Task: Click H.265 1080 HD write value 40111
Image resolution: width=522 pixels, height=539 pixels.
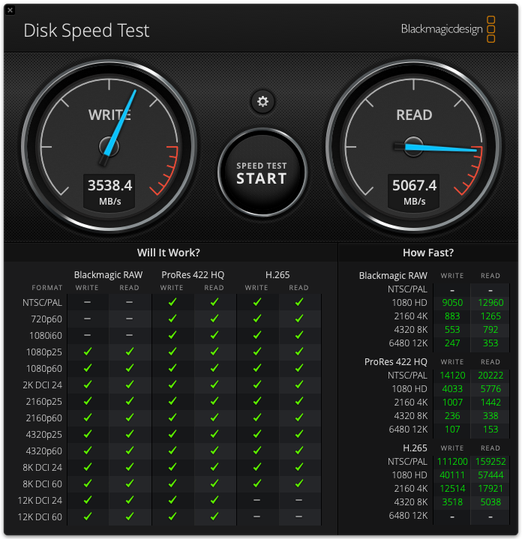Action: (x=452, y=475)
